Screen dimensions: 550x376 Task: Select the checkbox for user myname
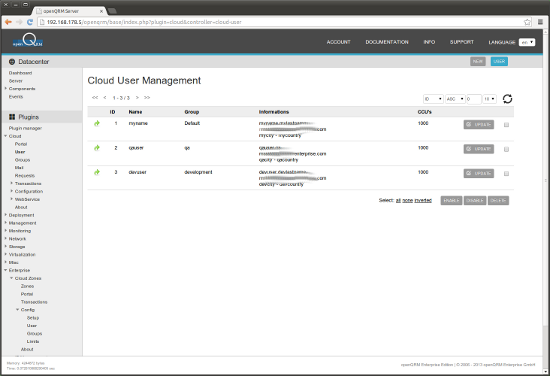[x=506, y=125]
